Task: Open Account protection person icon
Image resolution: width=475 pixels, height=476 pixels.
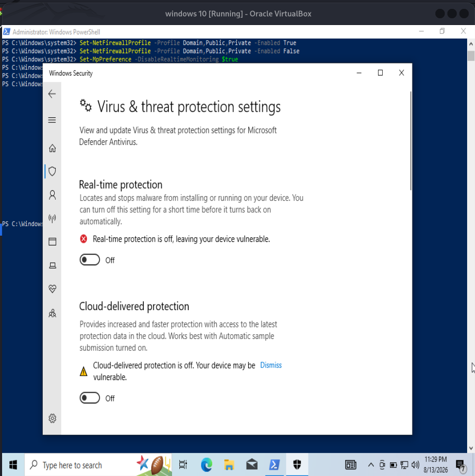Action: 52,195
